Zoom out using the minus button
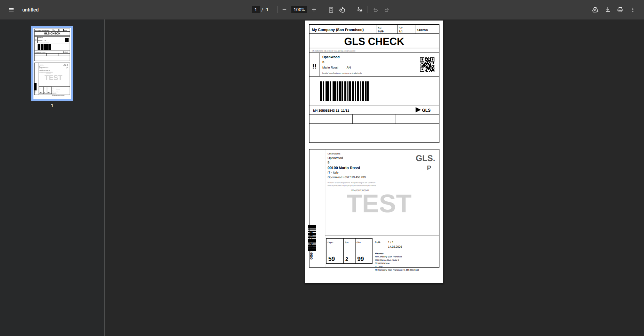Viewport: 644px width, 336px height. click(x=284, y=10)
